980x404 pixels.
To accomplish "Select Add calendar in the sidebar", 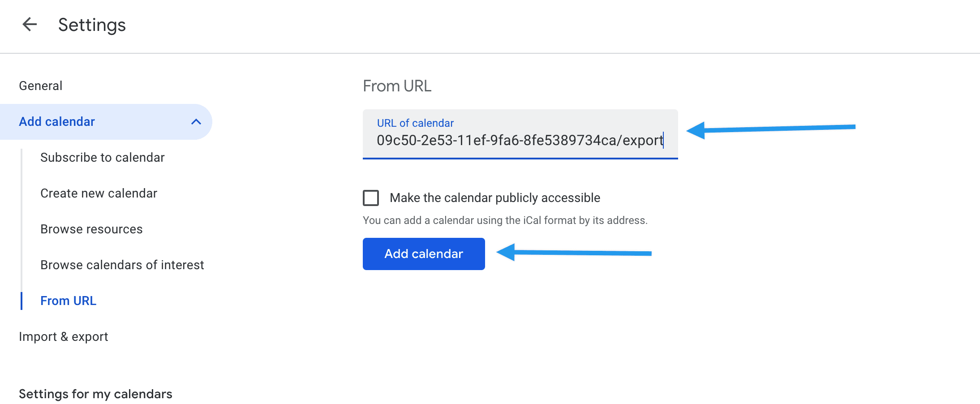I will 57,122.
